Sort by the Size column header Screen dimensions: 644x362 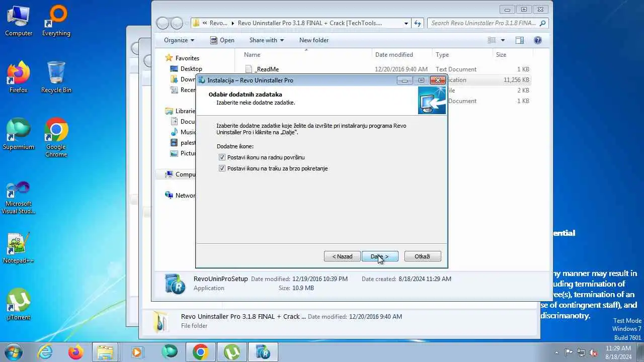(x=512, y=55)
